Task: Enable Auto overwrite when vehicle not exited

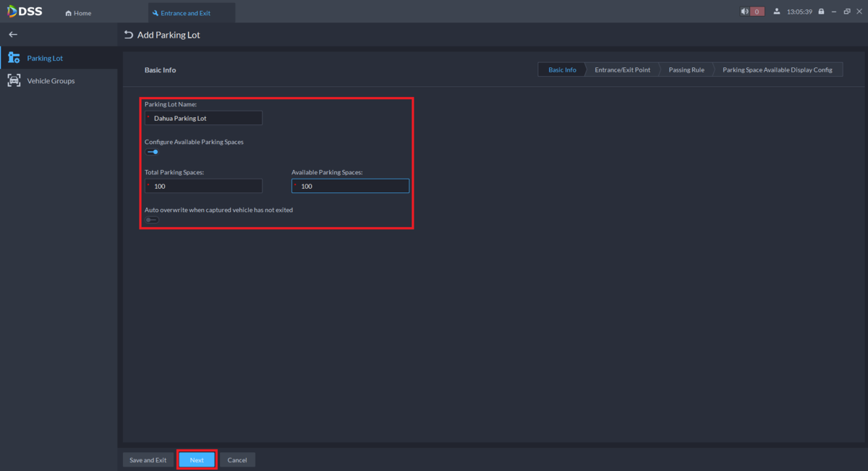Action: 152,220
